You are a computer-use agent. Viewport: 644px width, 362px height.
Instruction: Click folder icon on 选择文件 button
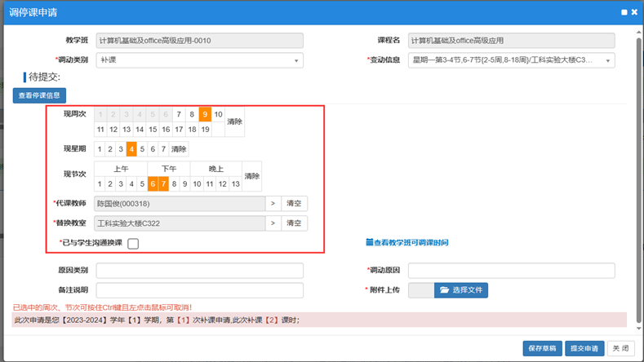pos(445,289)
